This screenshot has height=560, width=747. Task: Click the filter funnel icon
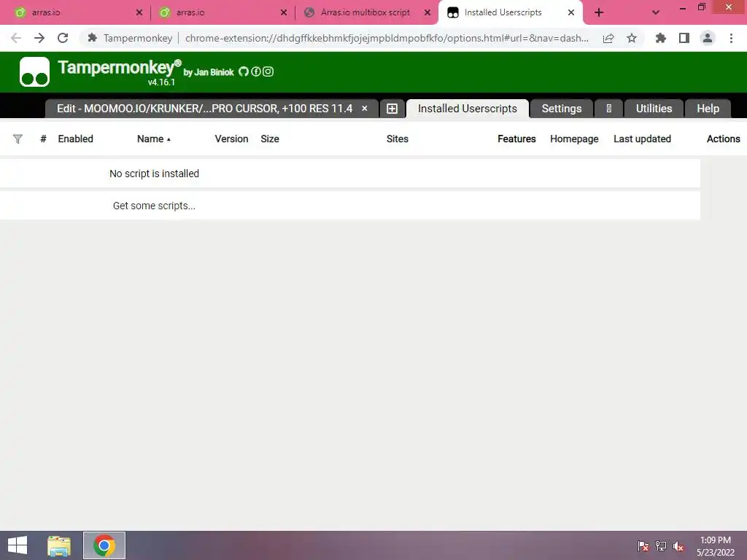tap(18, 139)
